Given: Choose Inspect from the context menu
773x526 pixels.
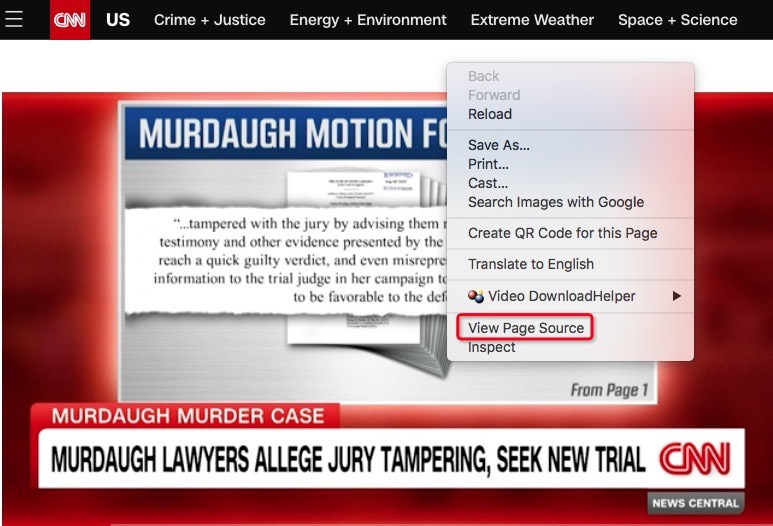Looking at the screenshot, I should (491, 347).
